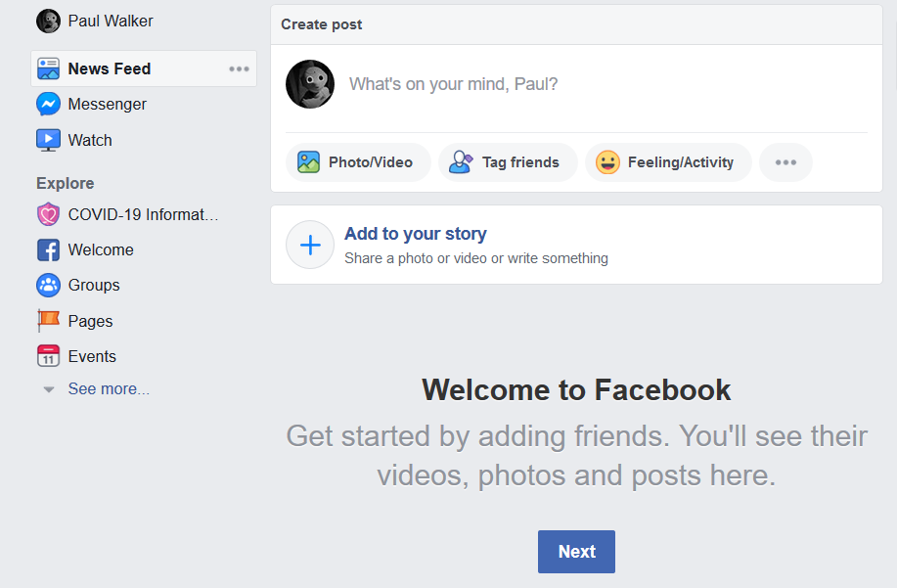Open the Explore section's Welcome item
897x588 pixels.
click(x=101, y=249)
